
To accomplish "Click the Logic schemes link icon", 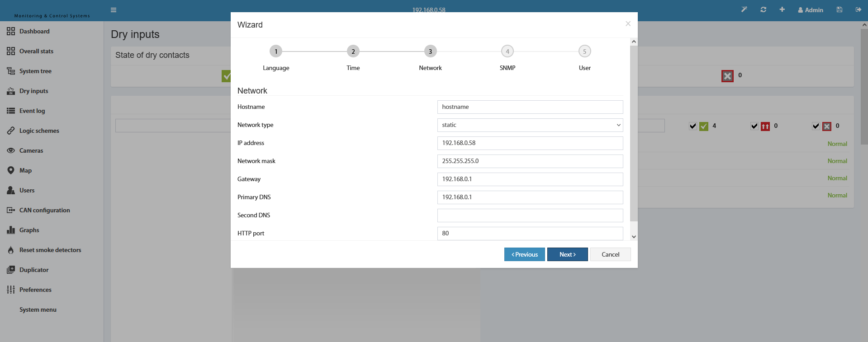I will click(x=11, y=131).
